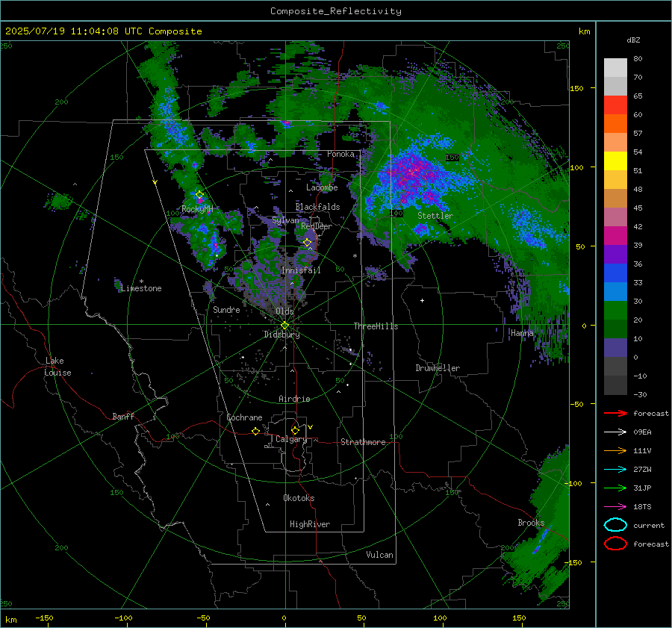Click the cyan current ellipse icon
The height and width of the screenshot is (628, 672).
(615, 525)
